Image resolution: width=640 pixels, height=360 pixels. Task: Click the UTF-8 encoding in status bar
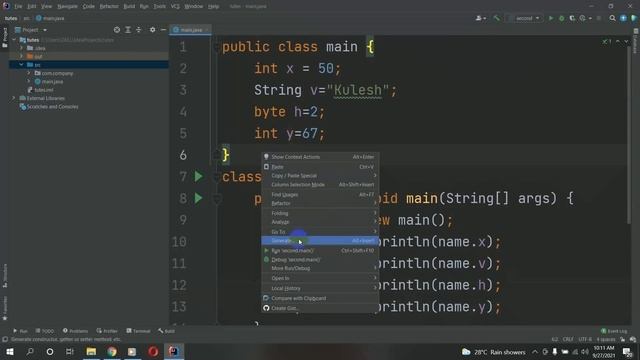tap(585, 339)
